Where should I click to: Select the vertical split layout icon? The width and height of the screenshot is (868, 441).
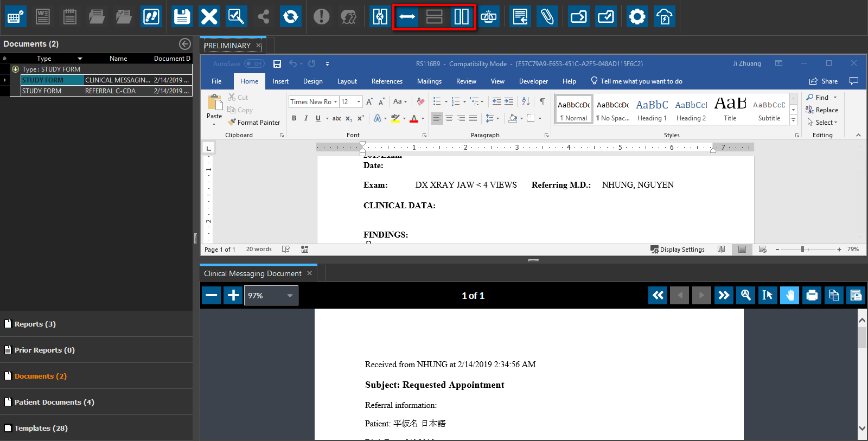pyautogui.click(x=461, y=17)
